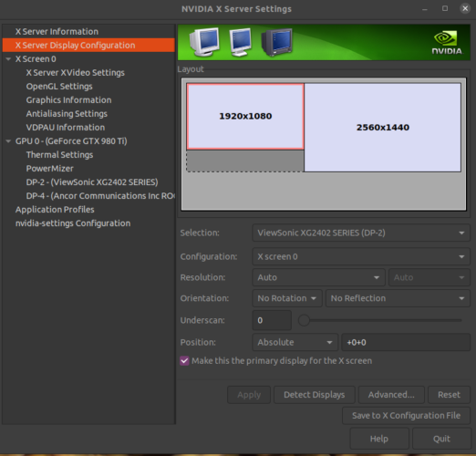Screen dimensions: 476x456
Task: Select GPU 0 (GeForce GTX 980 Ti) entry
Action: [71, 141]
